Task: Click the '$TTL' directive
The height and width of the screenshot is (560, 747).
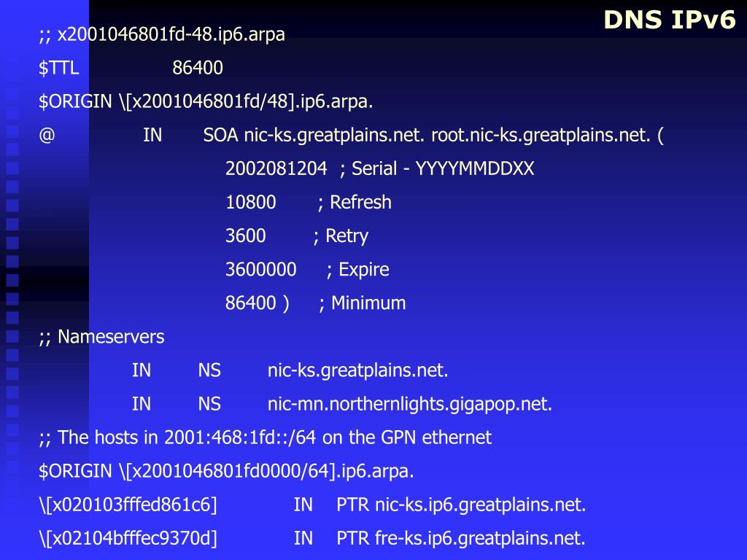Action: coord(58,68)
